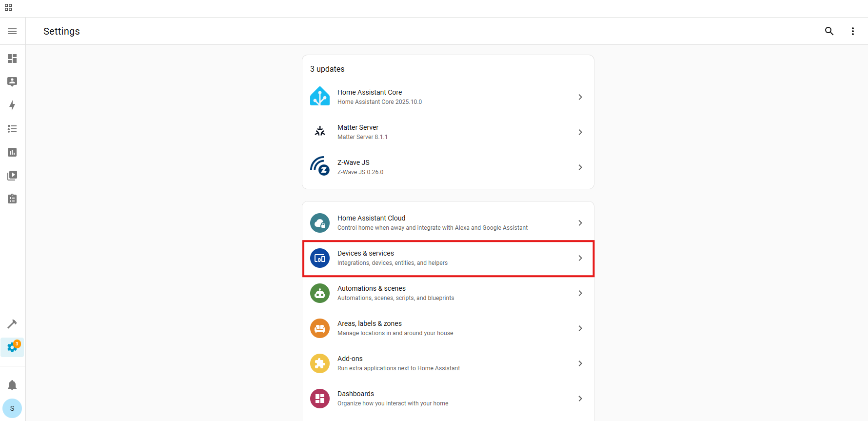This screenshot has width=868, height=421.
Task: Open the History bar chart sidebar icon
Action: [12, 152]
